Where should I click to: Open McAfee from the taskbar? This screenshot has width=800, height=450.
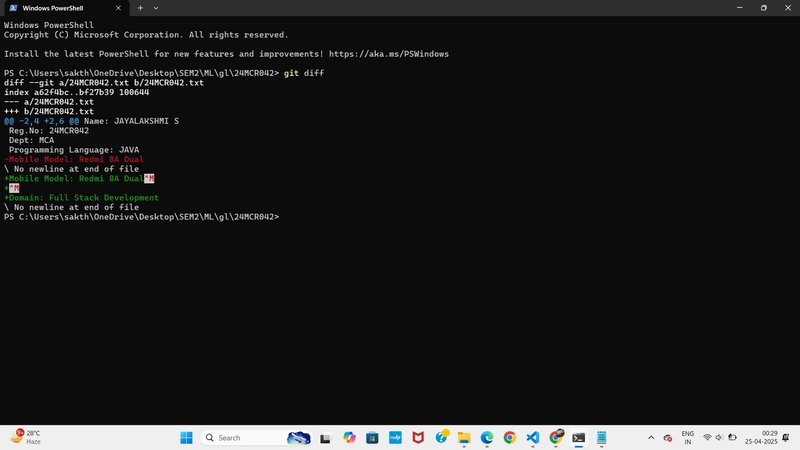tap(418, 438)
